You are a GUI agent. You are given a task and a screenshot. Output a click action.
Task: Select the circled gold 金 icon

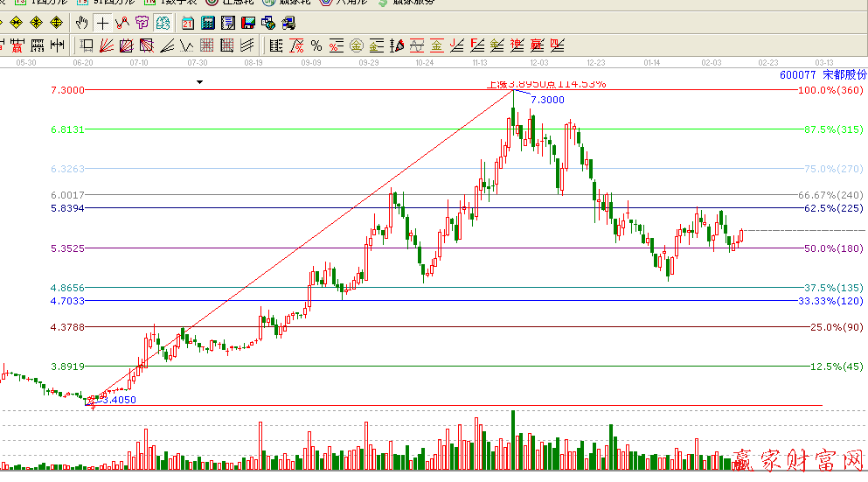click(357, 45)
